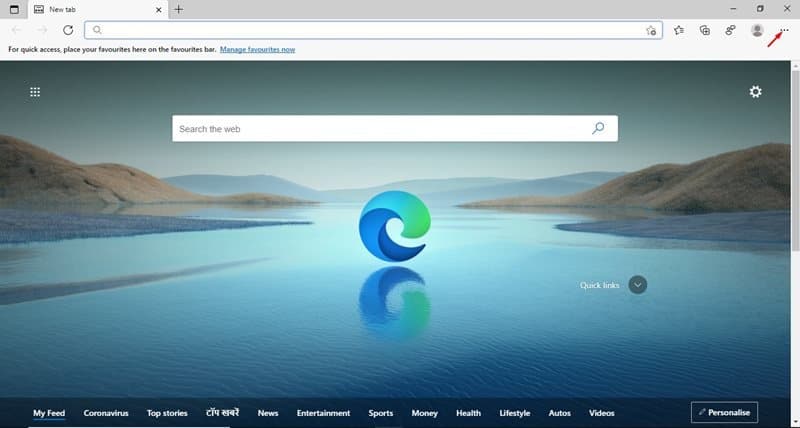Go back to previous page
The image size is (800, 428).
16,30
